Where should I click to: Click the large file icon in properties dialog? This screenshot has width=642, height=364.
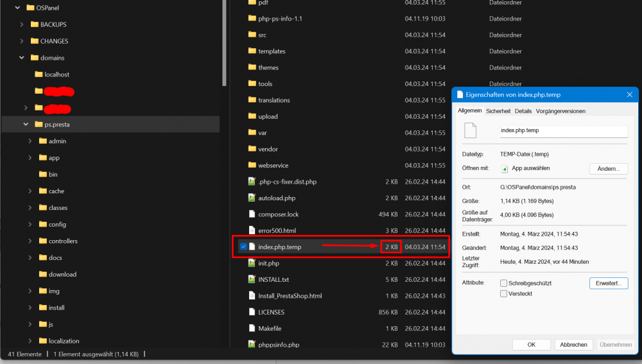click(471, 130)
